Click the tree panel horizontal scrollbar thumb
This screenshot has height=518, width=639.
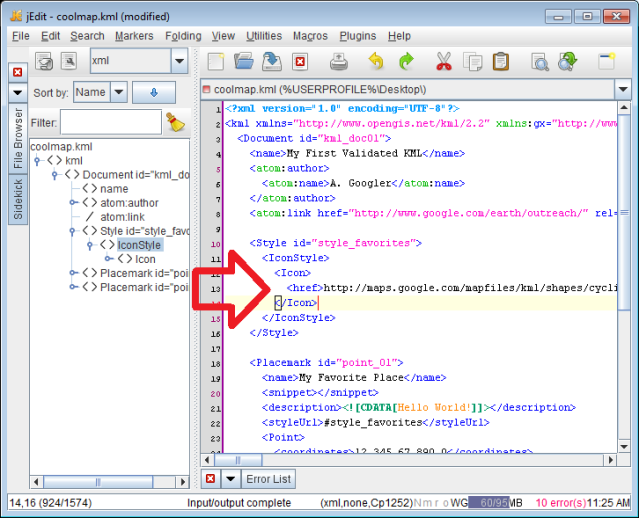pyautogui.click(x=98, y=482)
